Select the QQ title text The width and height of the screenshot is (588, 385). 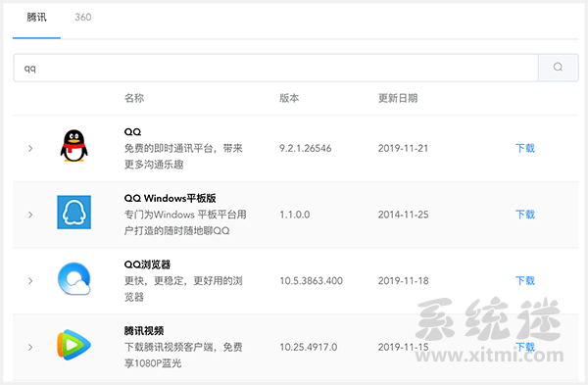(x=132, y=132)
